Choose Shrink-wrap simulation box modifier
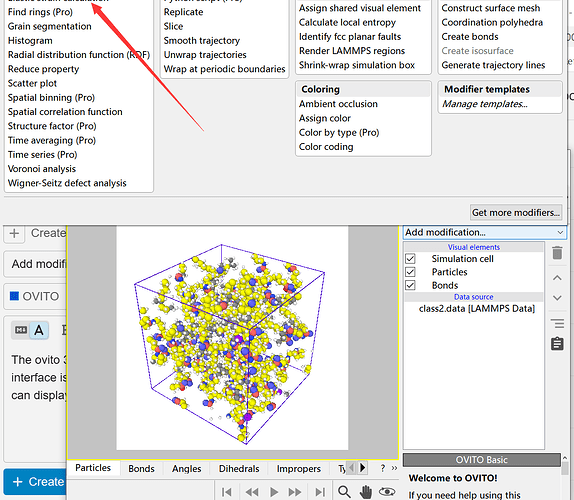The image size is (574, 500). [357, 65]
